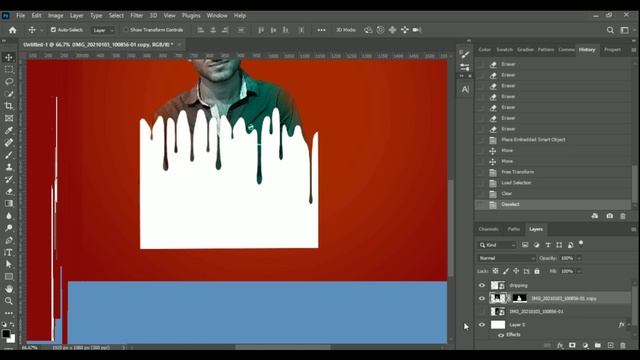The width and height of the screenshot is (640, 360).
Task: Toggle lock transparent pixels icon
Action: pos(495,271)
